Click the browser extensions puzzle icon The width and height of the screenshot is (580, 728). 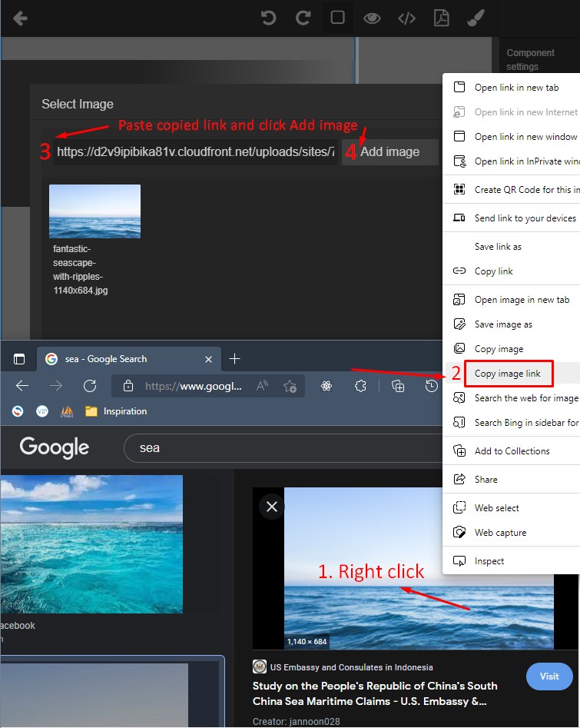(x=360, y=386)
